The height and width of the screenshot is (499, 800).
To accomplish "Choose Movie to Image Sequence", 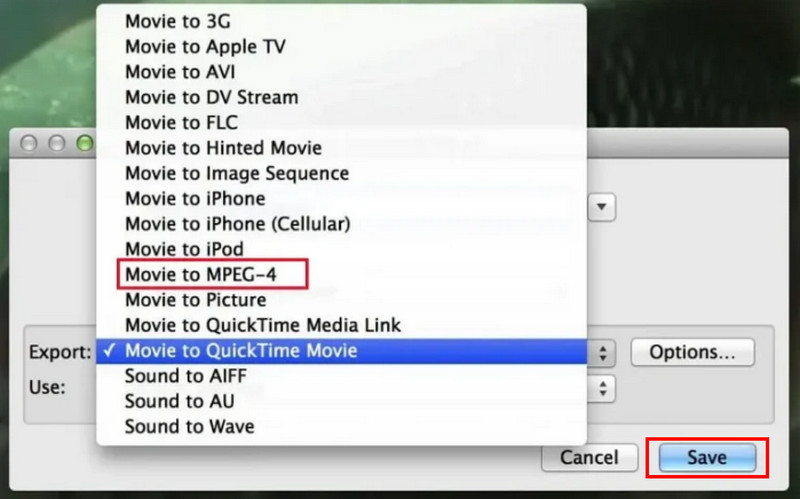I will point(341,173).
